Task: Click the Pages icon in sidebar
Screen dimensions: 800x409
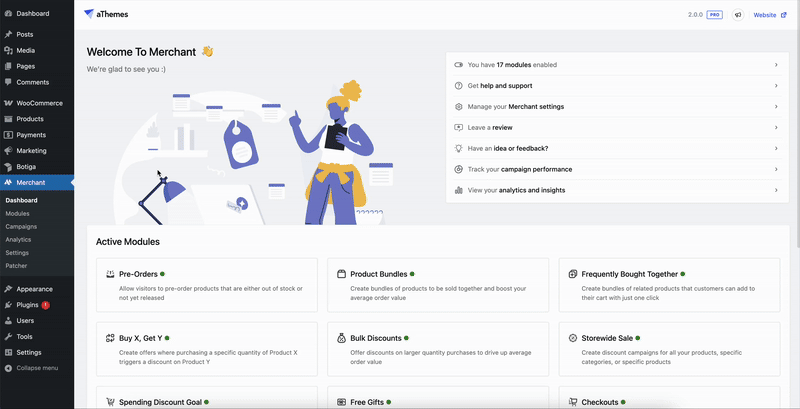Action: point(8,66)
